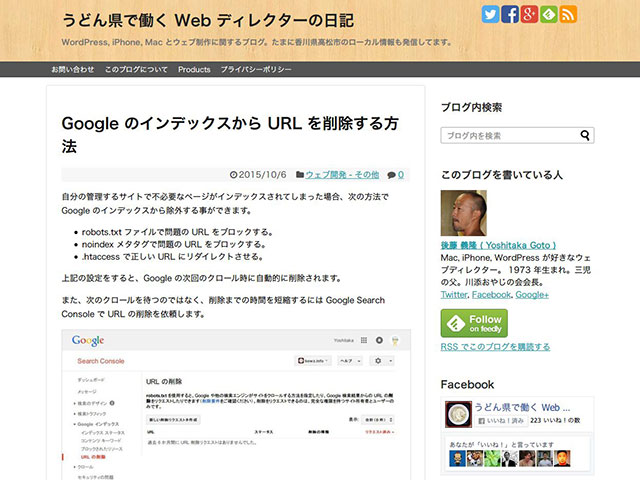
Task: Open the うどん県で働く Web ... Facebook page link
Action: 522,407
